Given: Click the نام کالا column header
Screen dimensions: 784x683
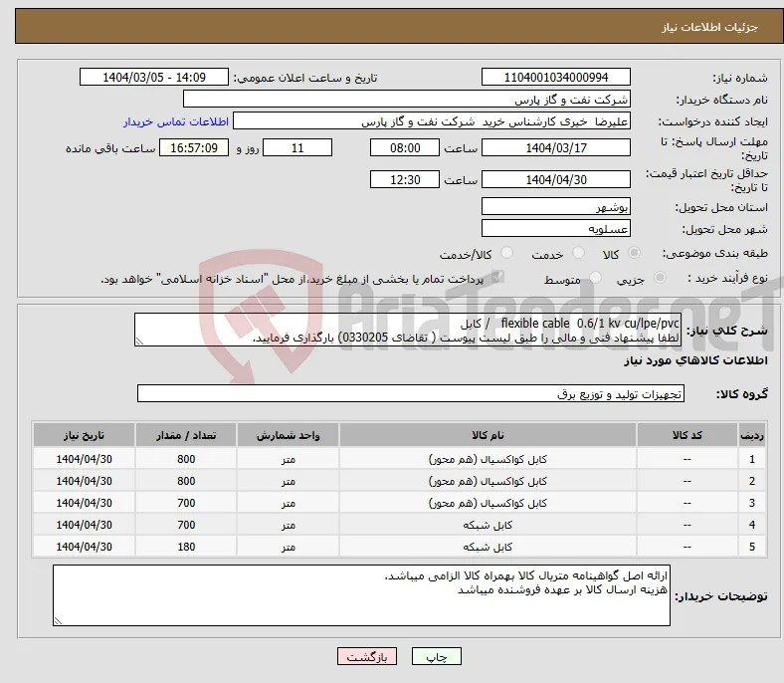Looking at the screenshot, I should pyautogui.click(x=488, y=435).
